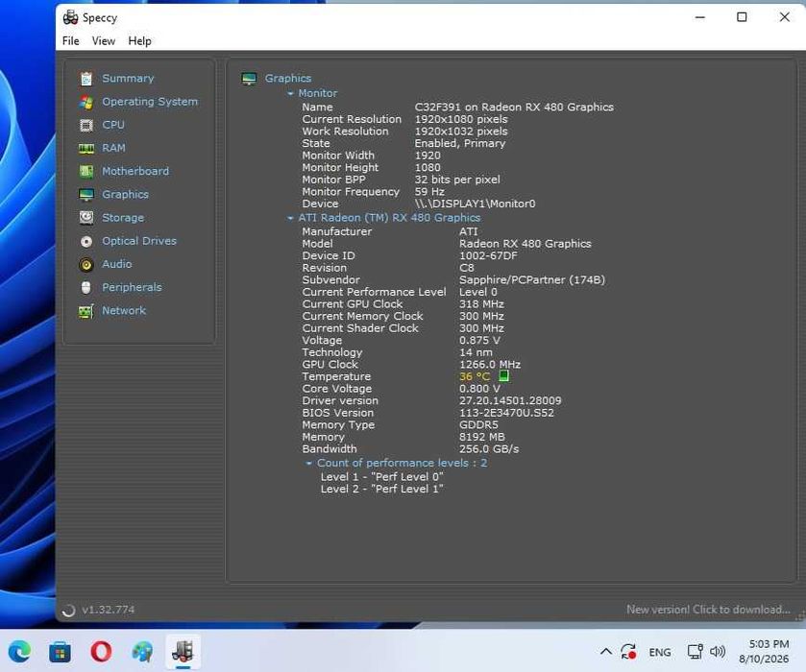
Task: Select driver version 27.20.14501.28009
Action: [x=510, y=400]
